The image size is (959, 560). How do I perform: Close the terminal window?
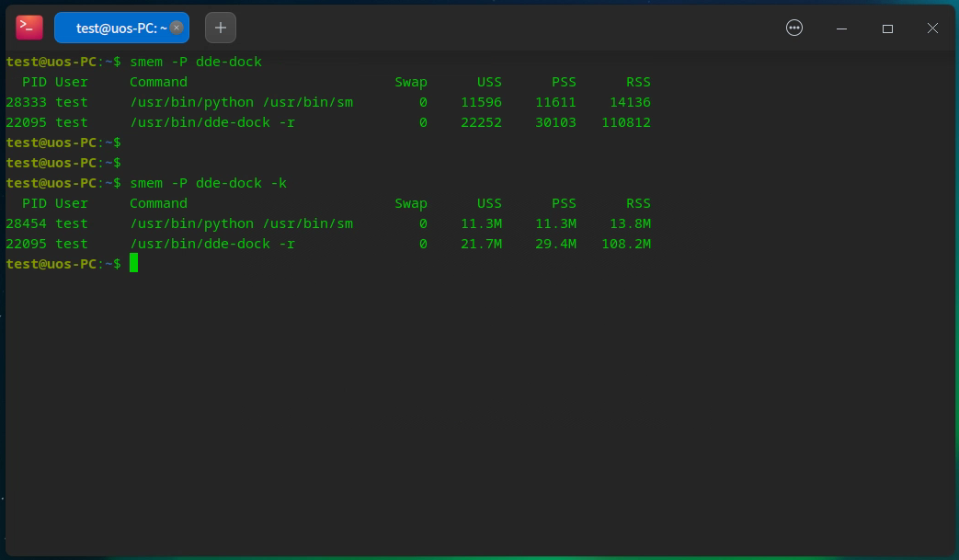[932, 29]
